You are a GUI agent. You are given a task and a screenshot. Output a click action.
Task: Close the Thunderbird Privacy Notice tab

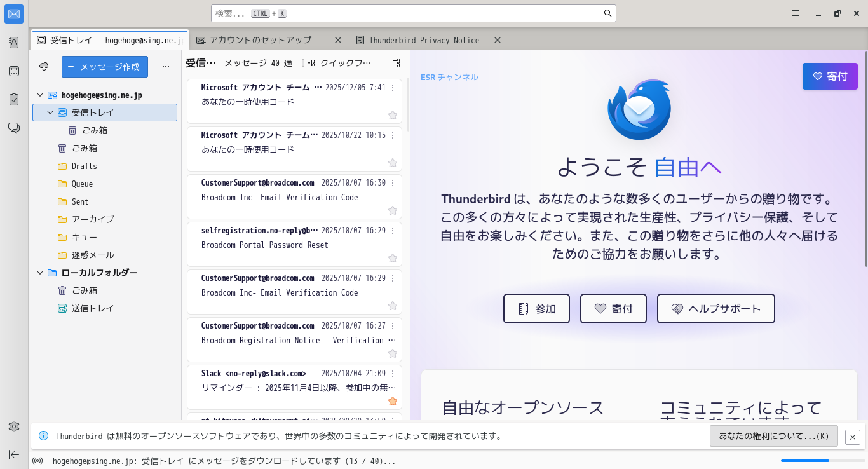coord(498,40)
